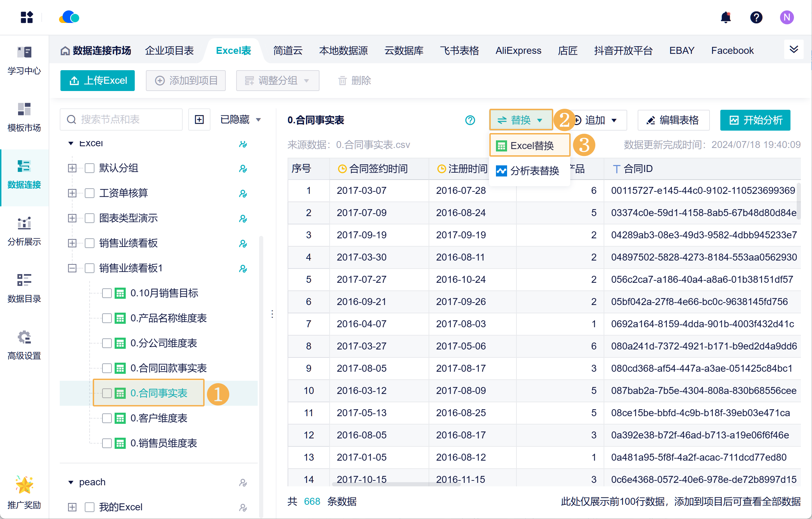Open 数据连接市场 home link

96,51
